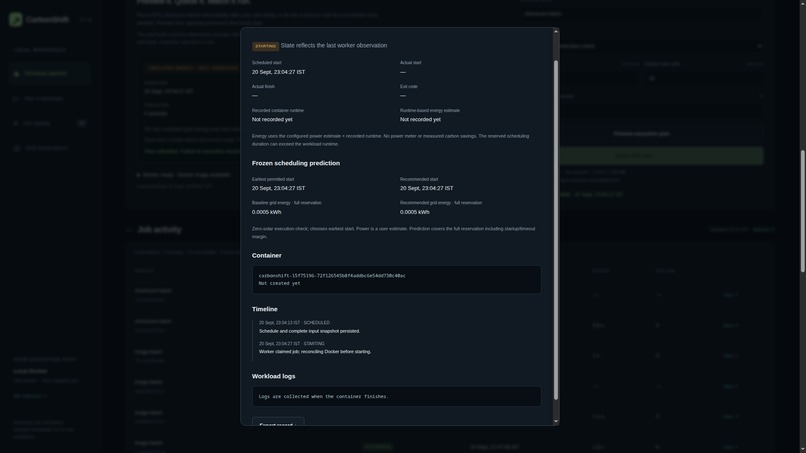Click the 'Zero-solar execution check' explanation paragraph
This screenshot has width=806, height=453.
393,232
